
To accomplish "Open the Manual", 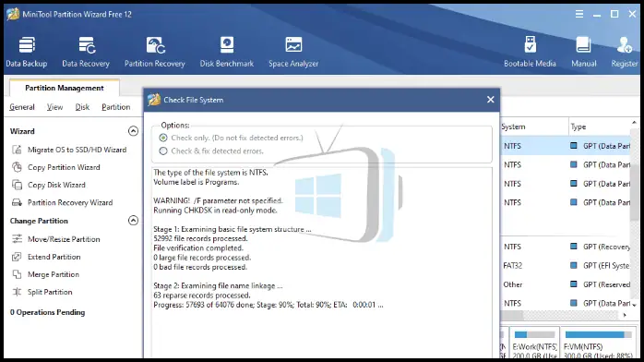I will click(x=584, y=52).
